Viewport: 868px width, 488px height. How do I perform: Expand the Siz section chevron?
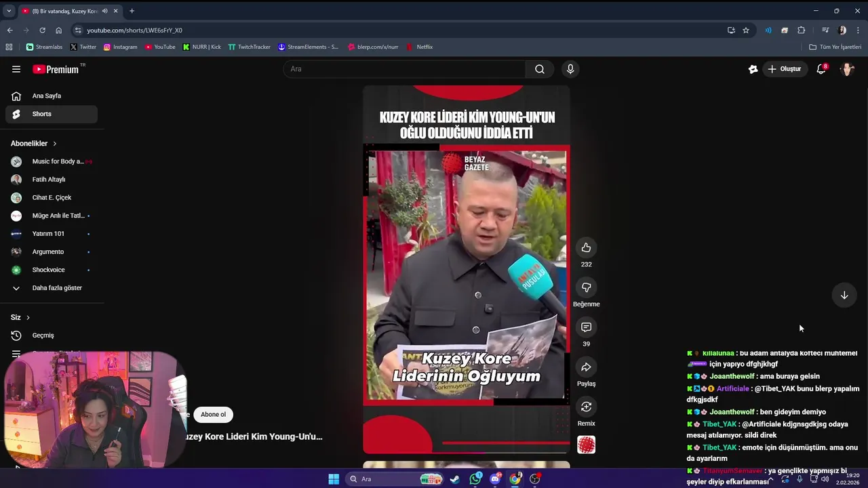(x=28, y=317)
